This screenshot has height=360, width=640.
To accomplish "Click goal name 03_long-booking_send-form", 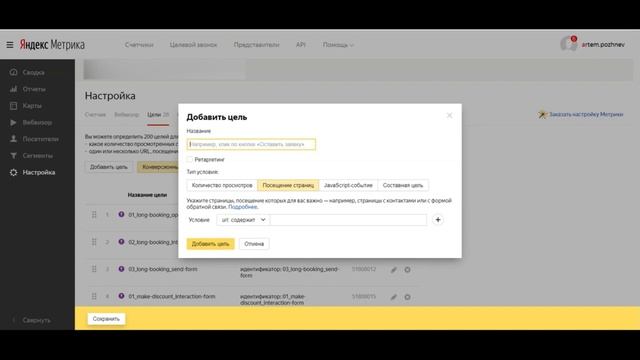I will [163, 269].
